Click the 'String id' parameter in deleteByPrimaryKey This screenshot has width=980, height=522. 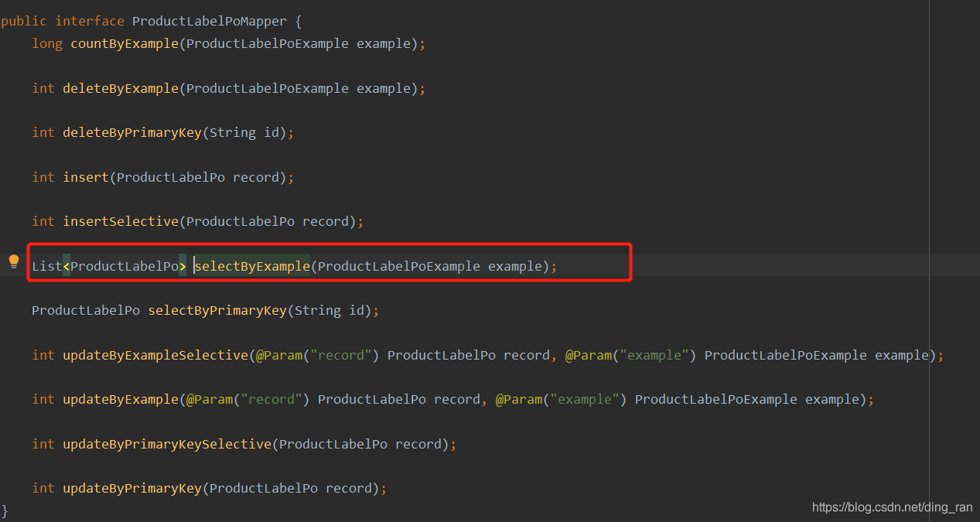[244, 132]
